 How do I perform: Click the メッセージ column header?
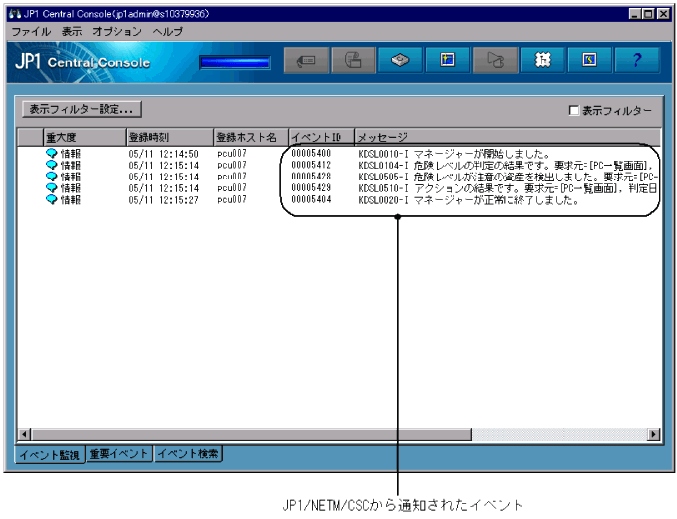(507, 137)
